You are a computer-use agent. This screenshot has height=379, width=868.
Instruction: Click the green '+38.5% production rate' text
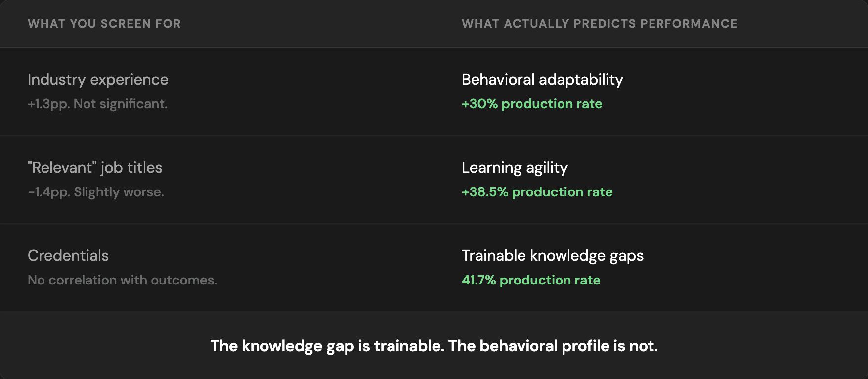pyautogui.click(x=537, y=192)
